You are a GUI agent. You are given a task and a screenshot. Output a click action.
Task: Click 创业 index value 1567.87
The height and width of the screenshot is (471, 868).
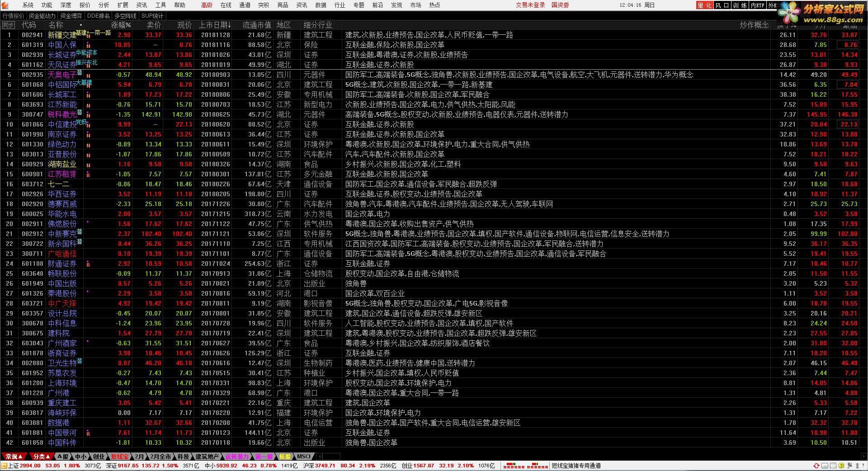pos(423,466)
